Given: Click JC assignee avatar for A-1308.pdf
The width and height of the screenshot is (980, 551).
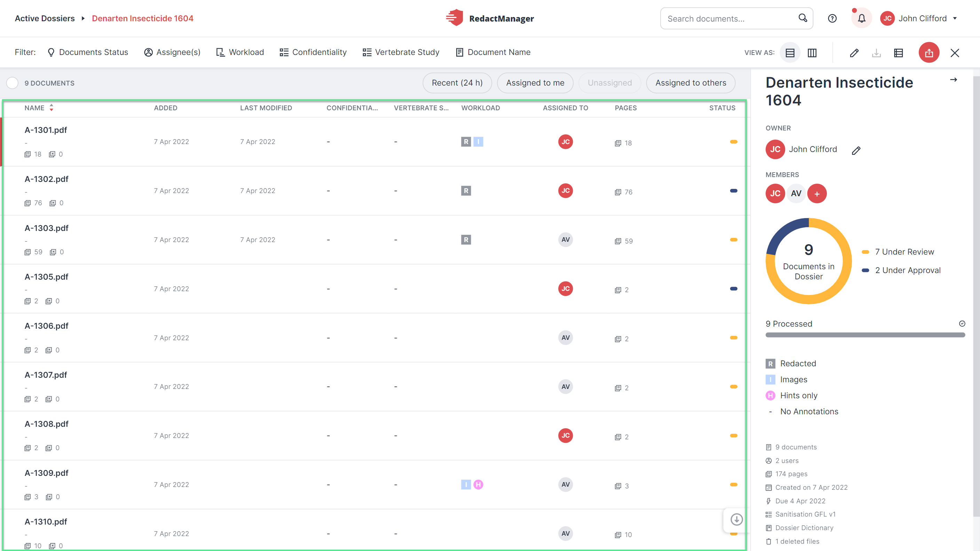Looking at the screenshot, I should click(x=565, y=436).
